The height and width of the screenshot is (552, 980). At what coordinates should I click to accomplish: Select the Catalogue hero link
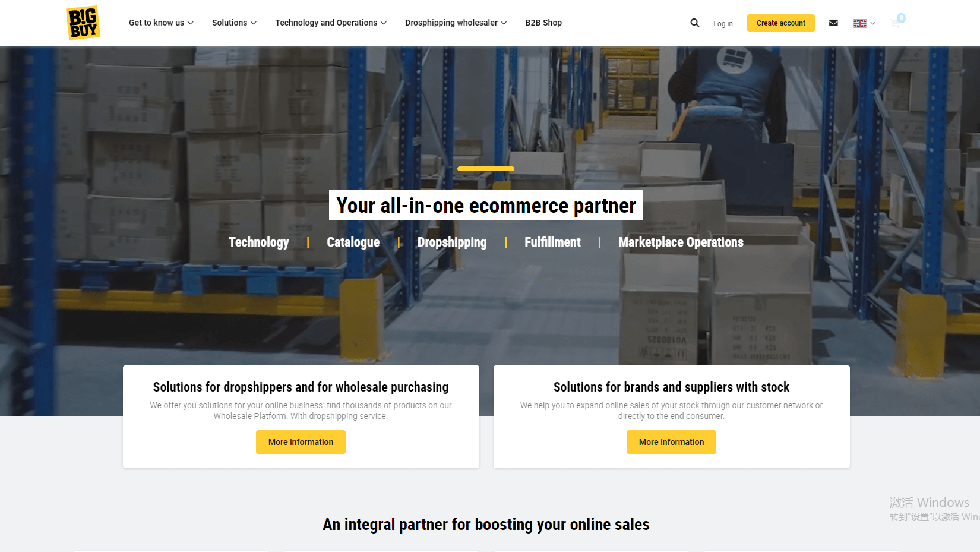click(x=353, y=242)
